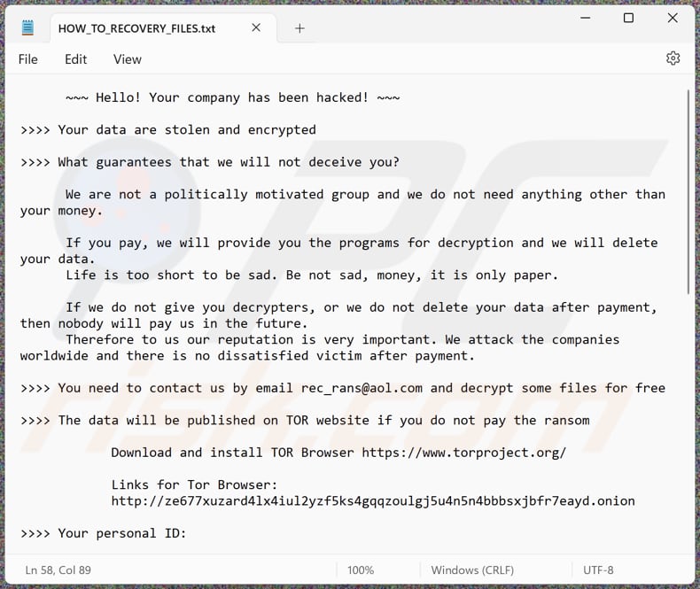Click 'Your data are stolen and encrypted' line

tap(167, 130)
